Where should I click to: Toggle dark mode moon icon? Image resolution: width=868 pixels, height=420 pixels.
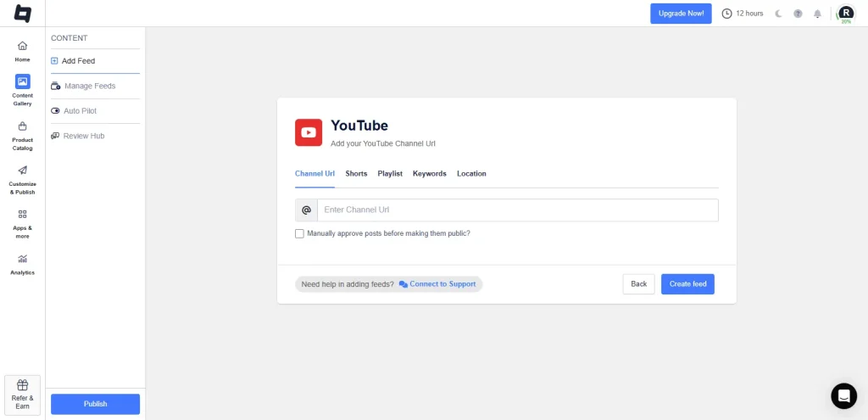click(778, 14)
